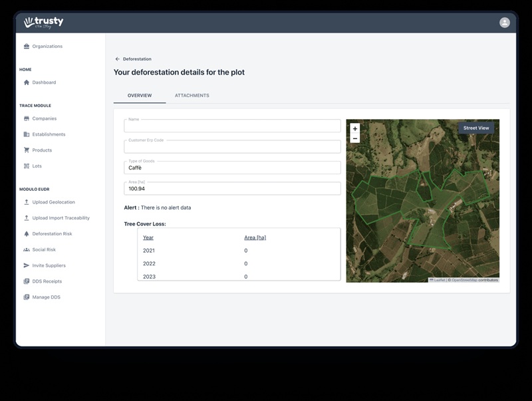Click the Organizations icon in sidebar

point(27,47)
